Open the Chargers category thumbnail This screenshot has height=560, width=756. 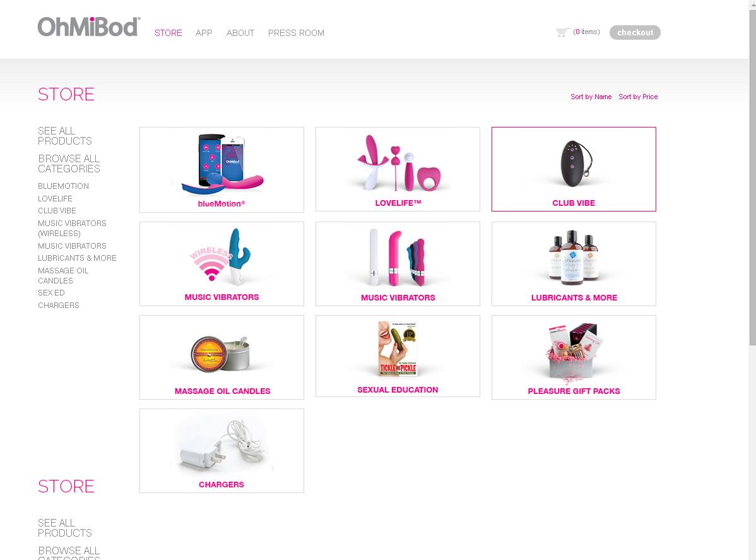tap(221, 451)
